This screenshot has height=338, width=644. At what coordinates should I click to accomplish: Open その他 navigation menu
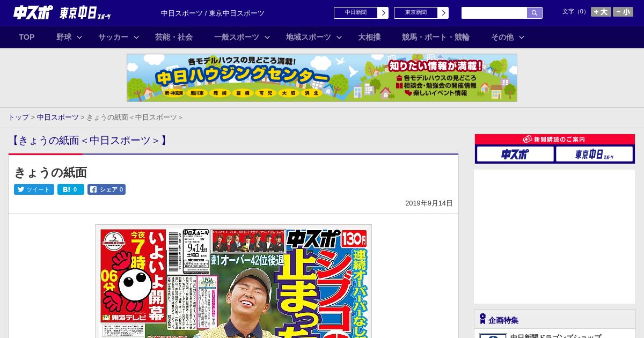point(502,37)
